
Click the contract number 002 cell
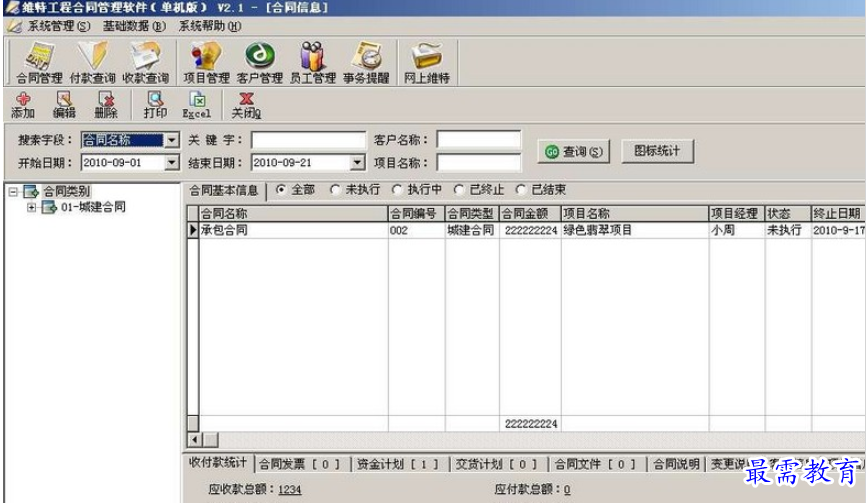pos(416,230)
